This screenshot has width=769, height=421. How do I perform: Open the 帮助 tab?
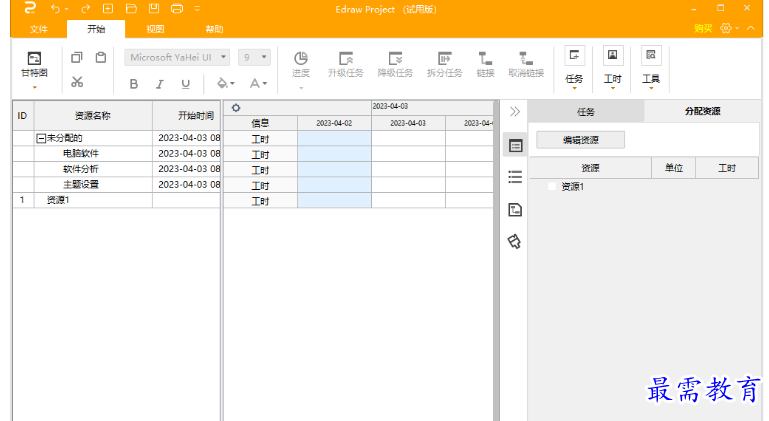coord(214,29)
